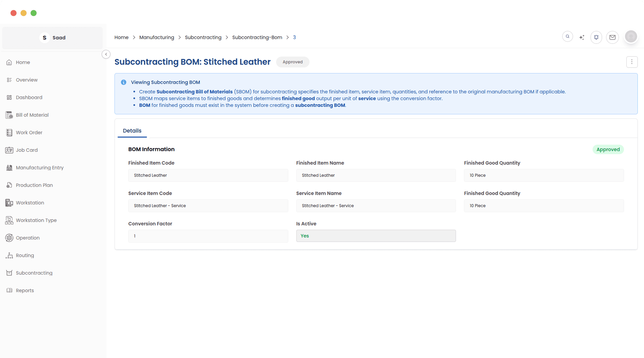644x358 pixels.
Task: Open the AI sparkle assistant icon
Action: click(582, 37)
